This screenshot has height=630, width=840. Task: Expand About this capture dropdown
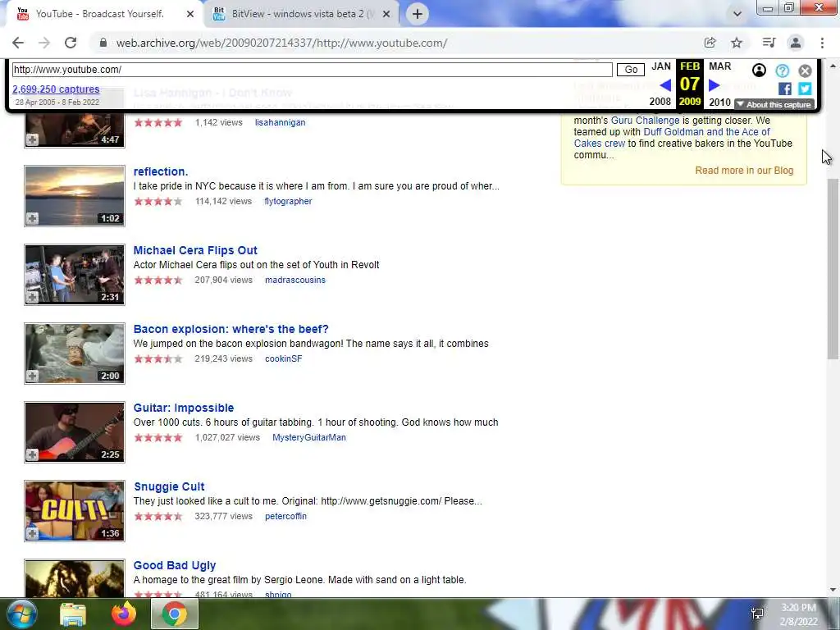774,104
